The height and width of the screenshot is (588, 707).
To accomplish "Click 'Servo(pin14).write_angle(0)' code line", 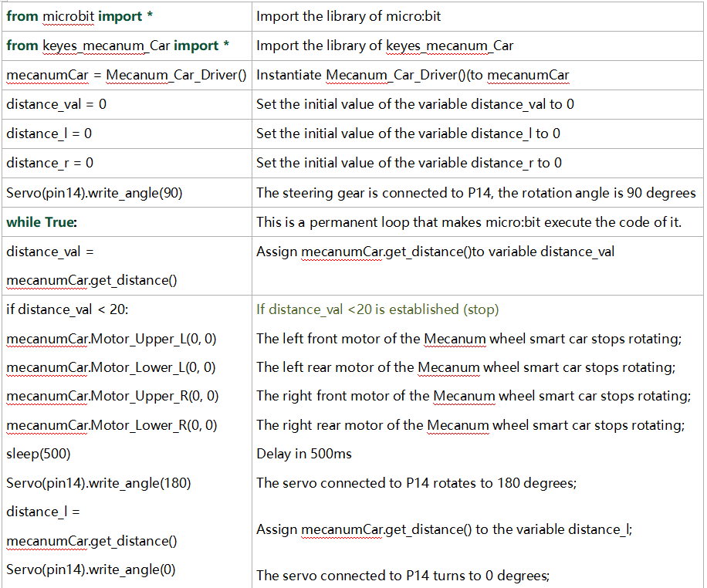I will (x=90, y=570).
